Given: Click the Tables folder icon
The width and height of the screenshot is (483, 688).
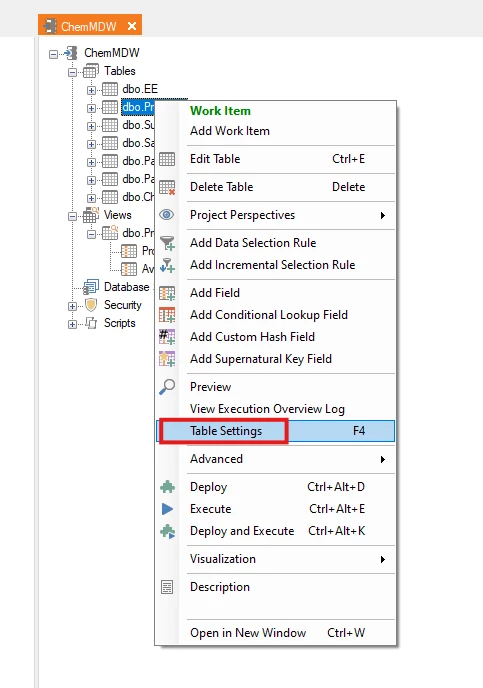Looking at the screenshot, I should click(91, 71).
